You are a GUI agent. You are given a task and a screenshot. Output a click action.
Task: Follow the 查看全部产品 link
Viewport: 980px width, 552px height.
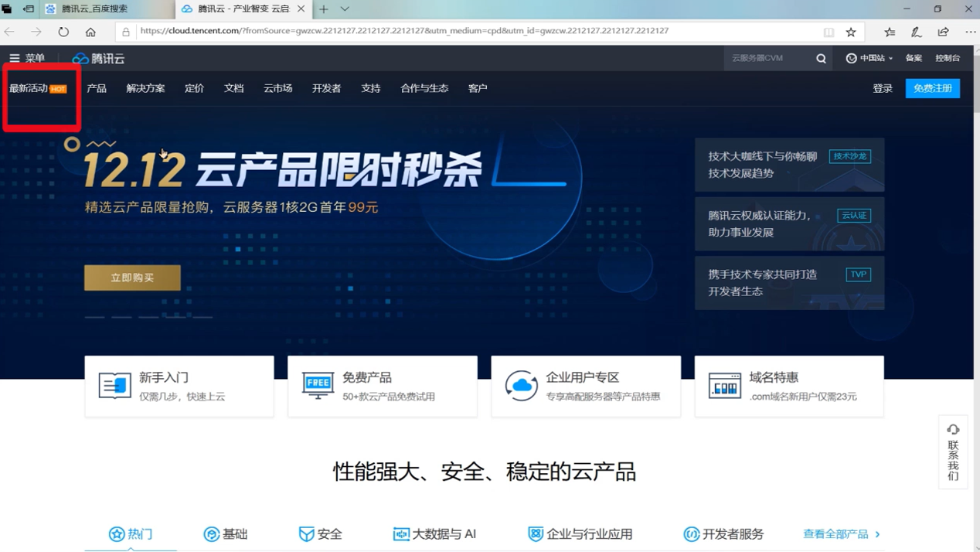(x=838, y=533)
